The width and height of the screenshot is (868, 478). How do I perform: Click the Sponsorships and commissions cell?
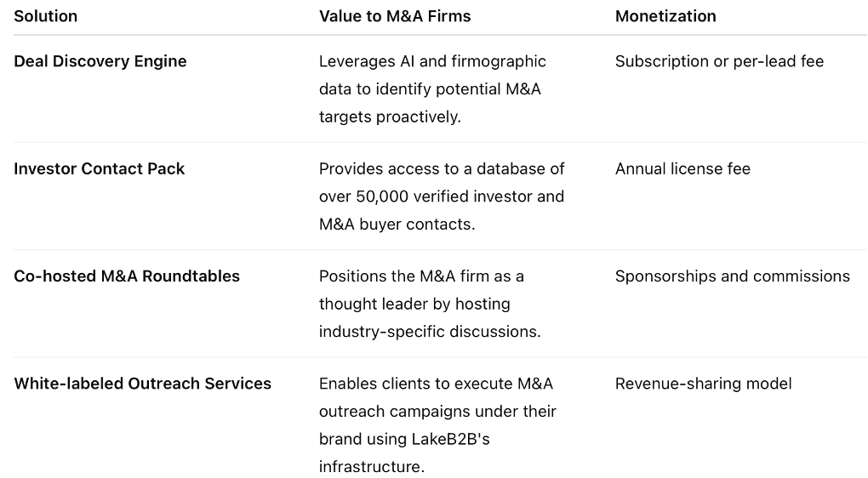[x=733, y=276]
